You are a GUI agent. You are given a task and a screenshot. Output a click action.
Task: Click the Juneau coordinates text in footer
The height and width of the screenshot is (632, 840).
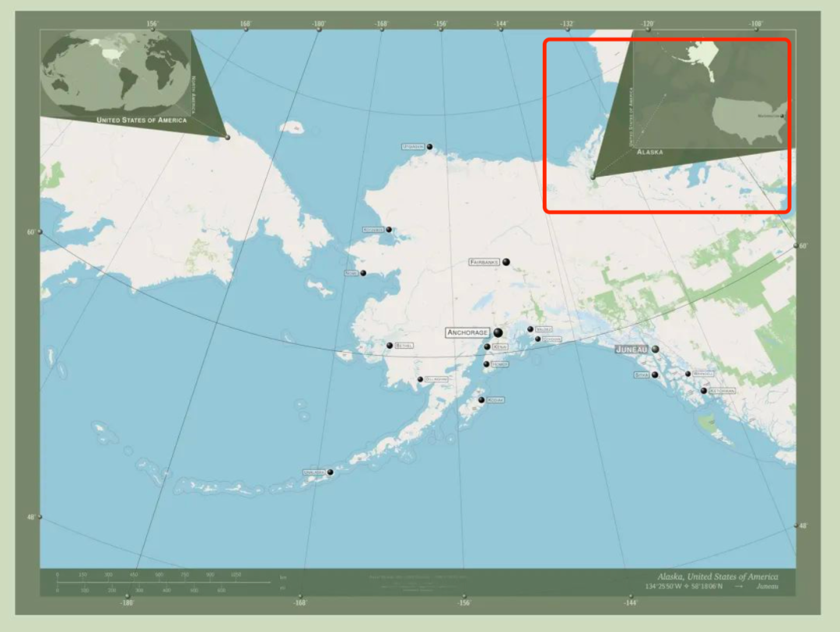683,586
